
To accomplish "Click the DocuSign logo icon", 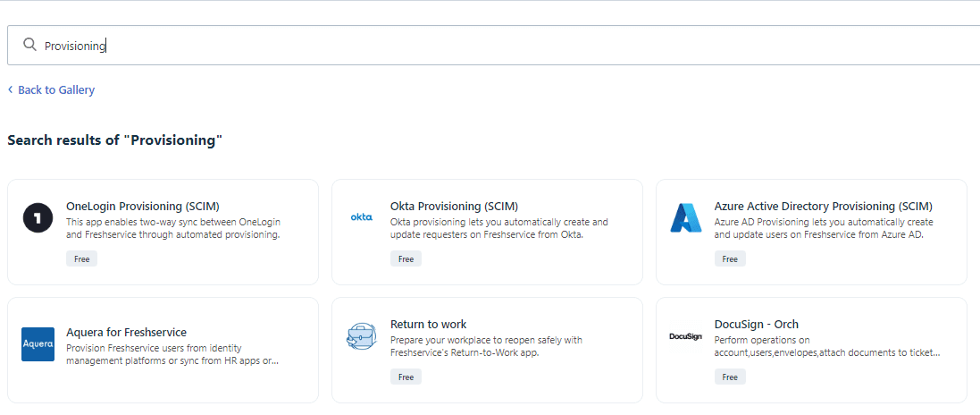I will pyautogui.click(x=685, y=336).
